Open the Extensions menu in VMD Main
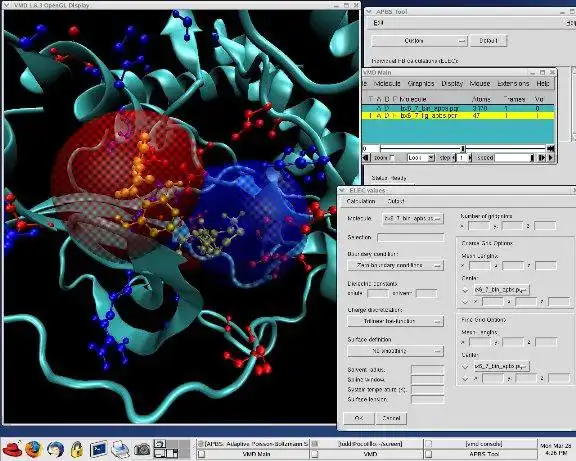576x461 pixels. (513, 84)
